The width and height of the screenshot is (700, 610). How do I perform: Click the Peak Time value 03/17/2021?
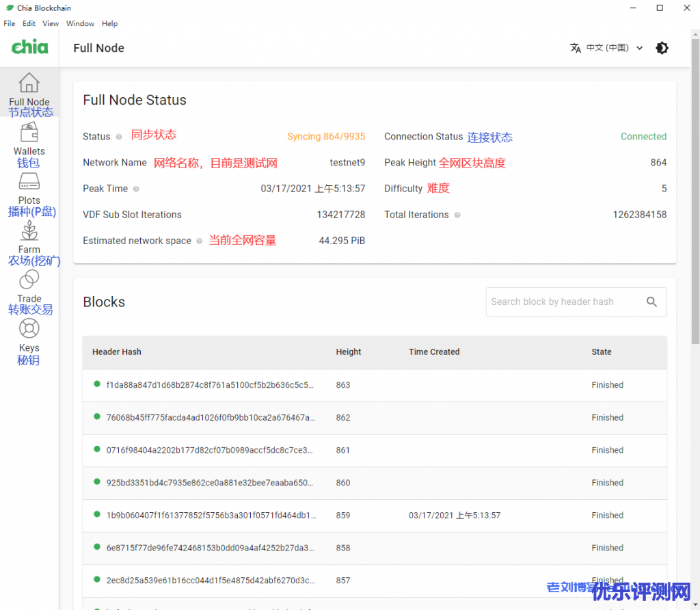(x=313, y=189)
